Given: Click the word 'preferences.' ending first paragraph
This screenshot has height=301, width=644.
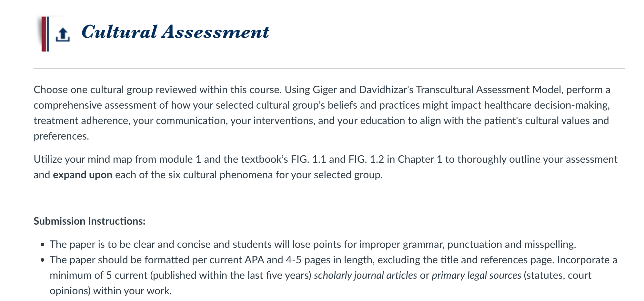Looking at the screenshot, I should [61, 136].
